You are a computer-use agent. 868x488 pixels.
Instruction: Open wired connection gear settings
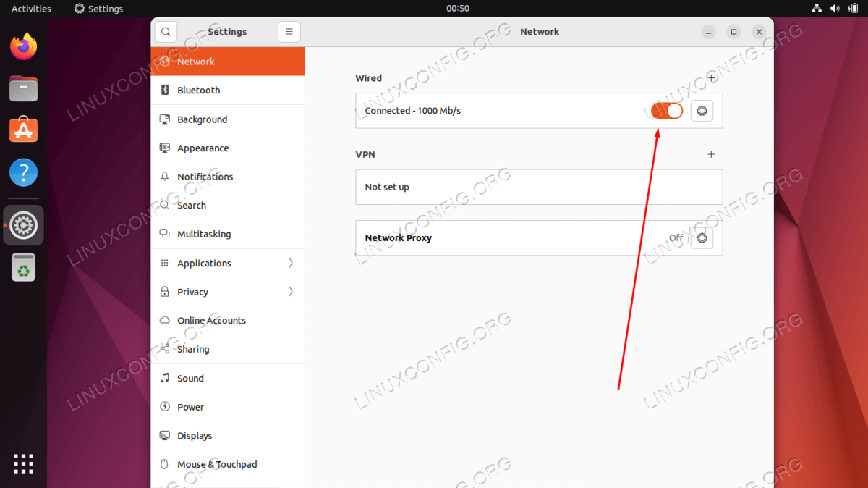(702, 111)
